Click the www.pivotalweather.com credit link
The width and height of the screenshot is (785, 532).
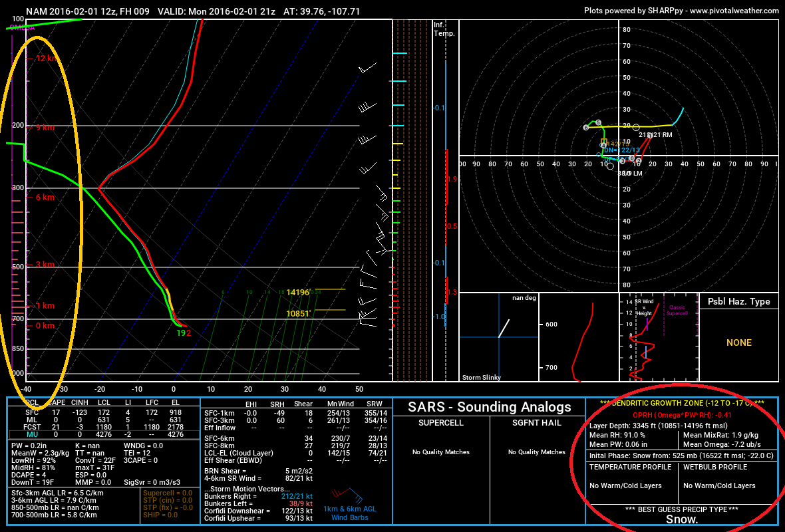[734, 11]
